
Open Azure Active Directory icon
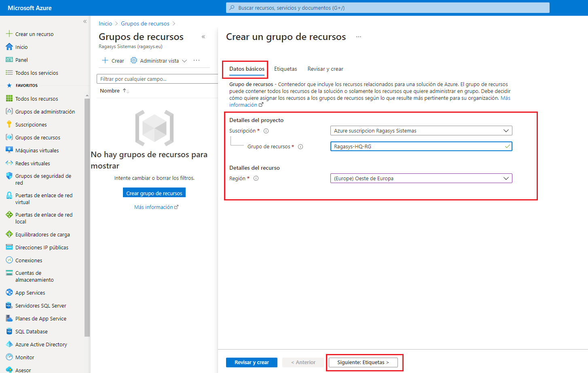[x=9, y=344]
